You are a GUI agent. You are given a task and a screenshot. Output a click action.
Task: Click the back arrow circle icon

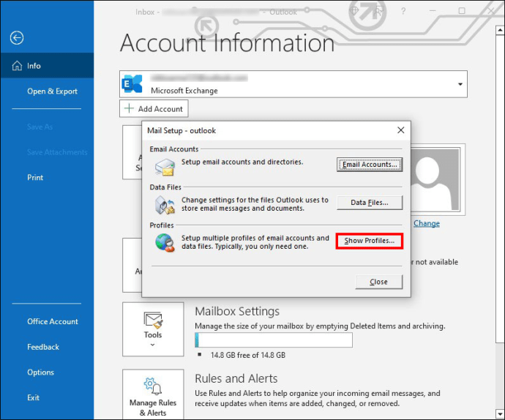click(x=17, y=38)
